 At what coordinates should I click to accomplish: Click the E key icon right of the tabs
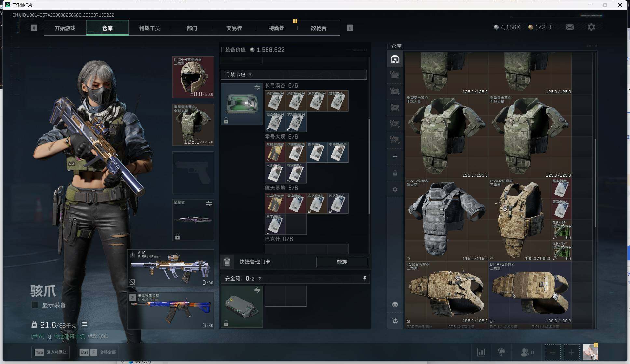[350, 28]
